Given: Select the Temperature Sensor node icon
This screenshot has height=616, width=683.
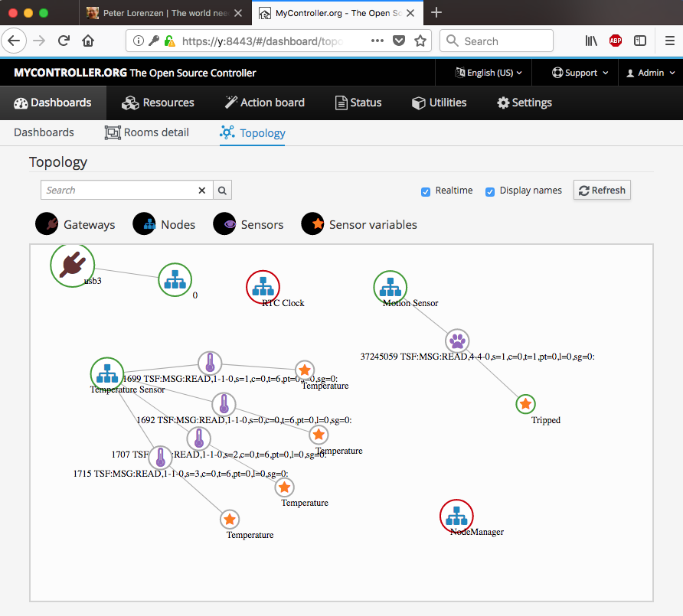Looking at the screenshot, I should point(107,374).
